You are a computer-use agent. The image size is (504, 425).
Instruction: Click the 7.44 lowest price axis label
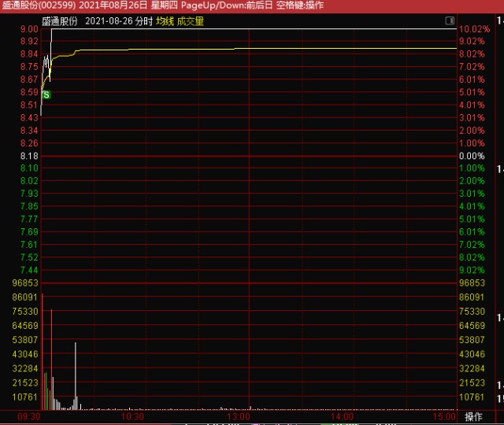pos(29,270)
